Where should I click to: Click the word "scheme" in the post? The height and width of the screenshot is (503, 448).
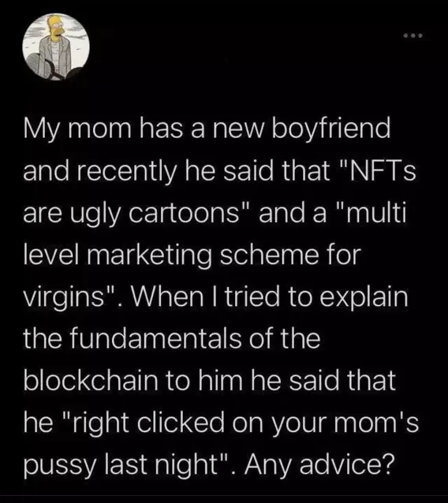pyautogui.click(x=268, y=255)
